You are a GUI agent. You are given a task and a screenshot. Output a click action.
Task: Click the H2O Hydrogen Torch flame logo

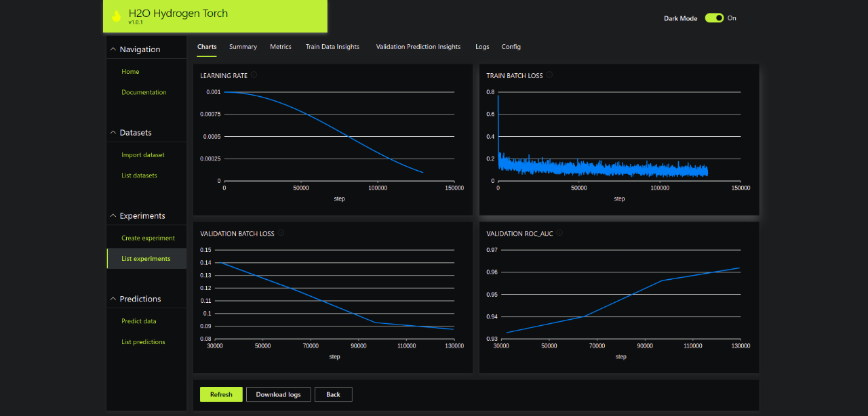(116, 16)
